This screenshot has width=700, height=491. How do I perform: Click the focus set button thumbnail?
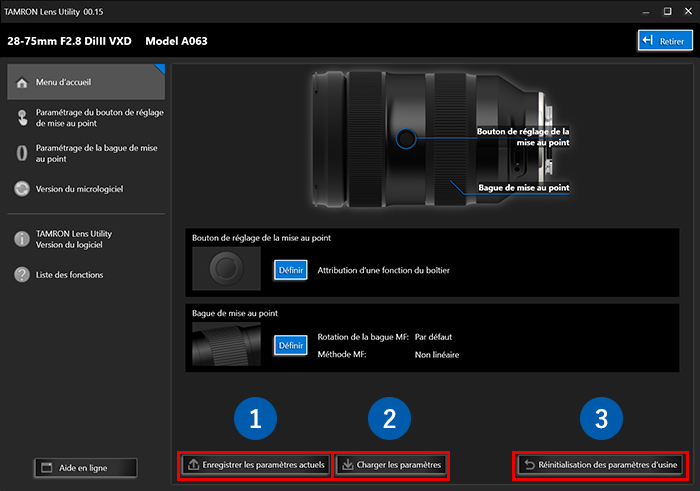pos(226,269)
